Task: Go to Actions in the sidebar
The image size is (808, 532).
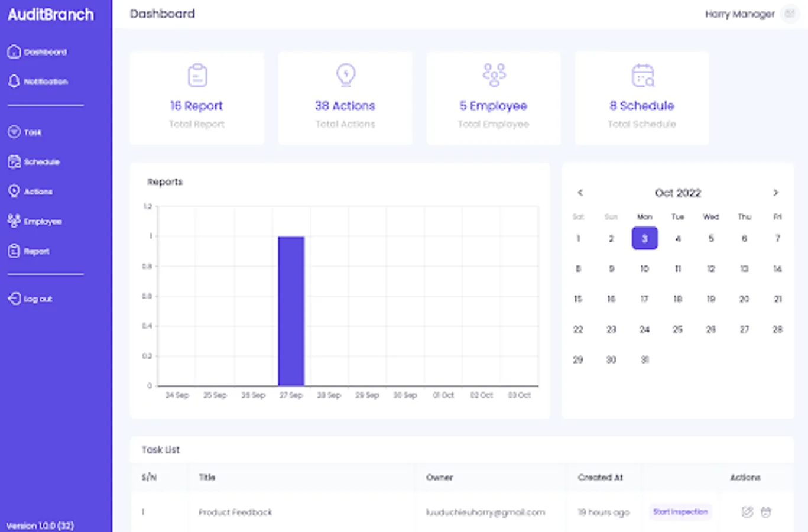Action: click(x=30, y=192)
